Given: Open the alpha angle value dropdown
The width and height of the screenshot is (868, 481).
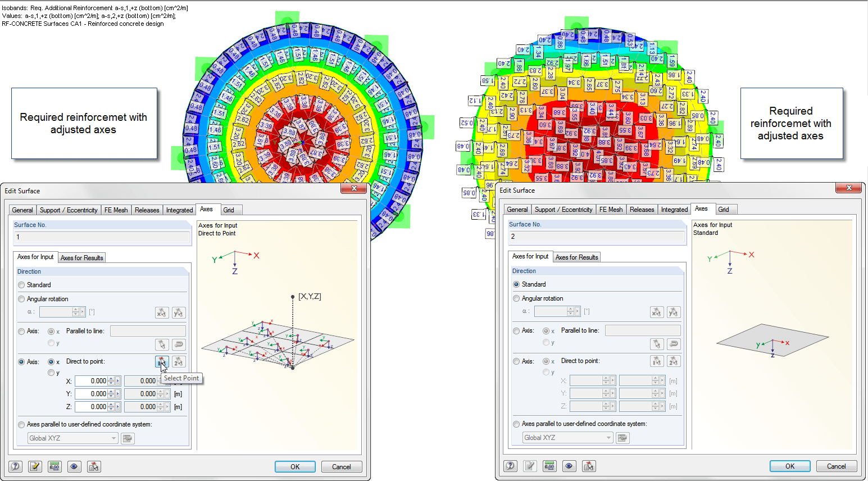Looking at the screenshot, I should [x=83, y=312].
